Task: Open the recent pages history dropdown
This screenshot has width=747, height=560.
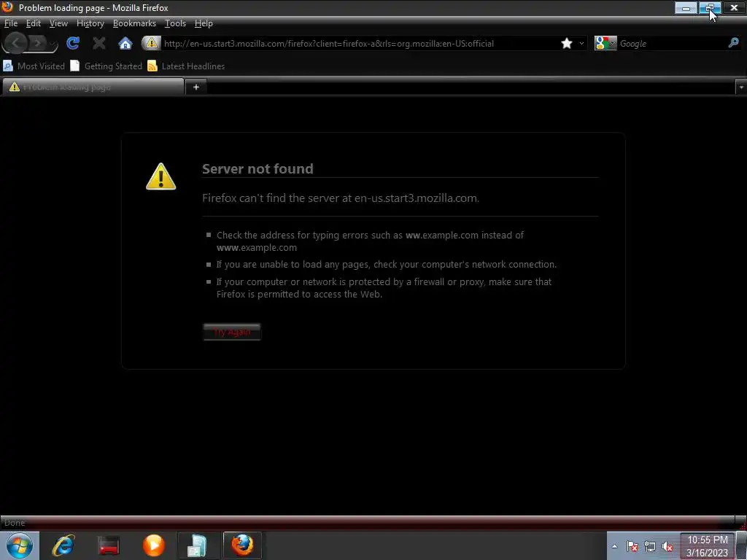Action: point(53,44)
